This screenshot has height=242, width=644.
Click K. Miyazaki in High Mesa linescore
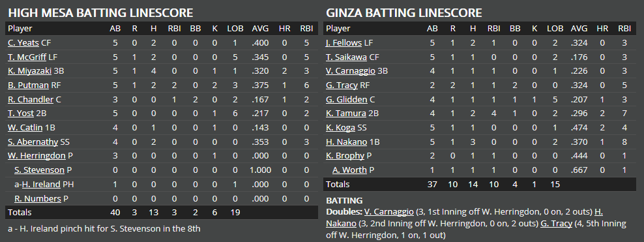[x=29, y=71]
